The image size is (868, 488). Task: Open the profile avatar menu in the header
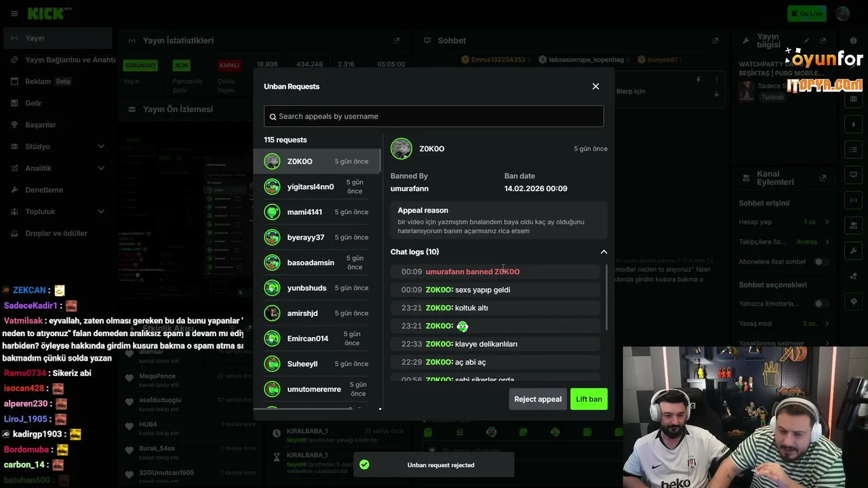[843, 14]
